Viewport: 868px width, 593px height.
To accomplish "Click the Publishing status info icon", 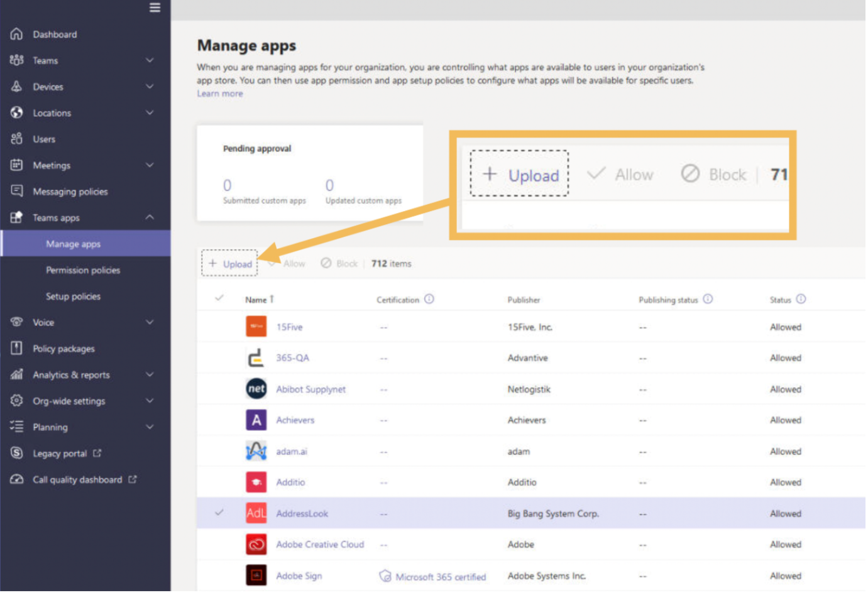I will (708, 299).
